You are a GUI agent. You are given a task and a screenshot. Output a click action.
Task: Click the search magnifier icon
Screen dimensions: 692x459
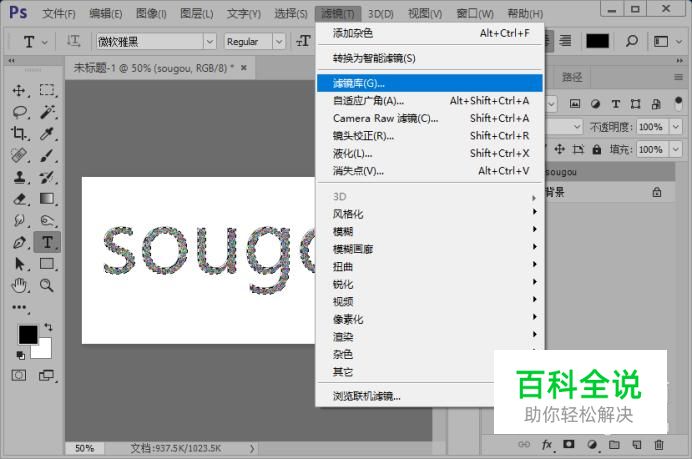[x=632, y=41]
